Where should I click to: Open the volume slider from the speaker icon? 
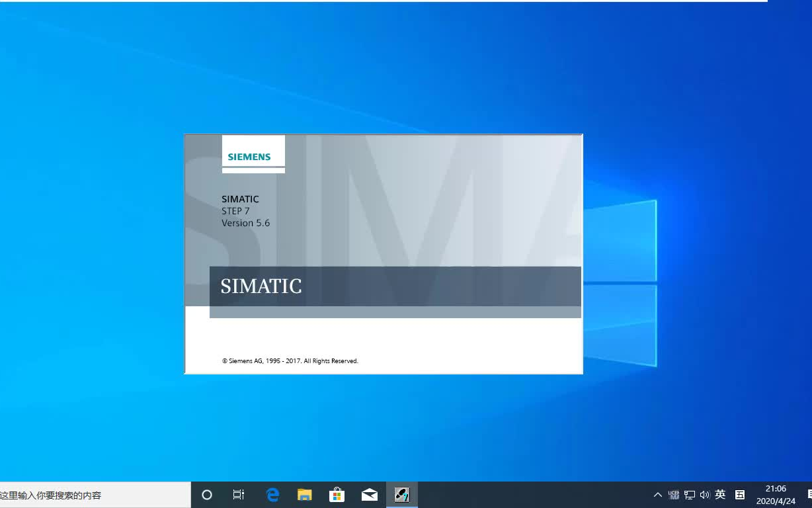tap(705, 494)
